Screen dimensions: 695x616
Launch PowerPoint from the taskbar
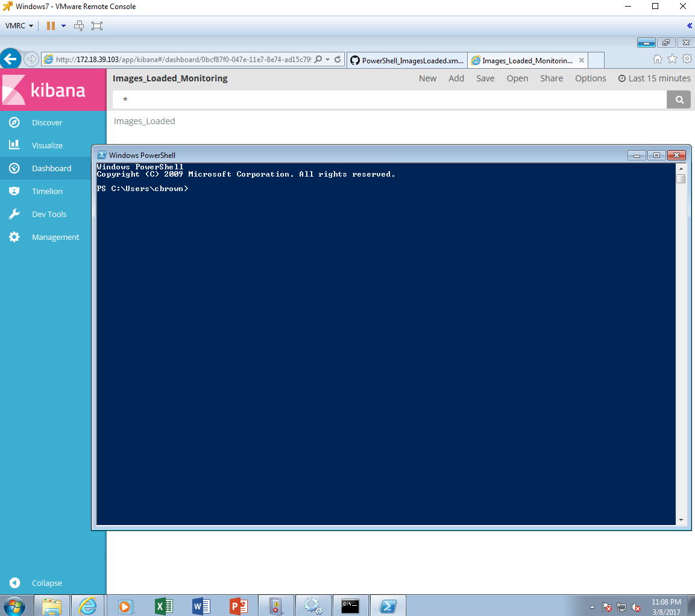pyautogui.click(x=239, y=606)
